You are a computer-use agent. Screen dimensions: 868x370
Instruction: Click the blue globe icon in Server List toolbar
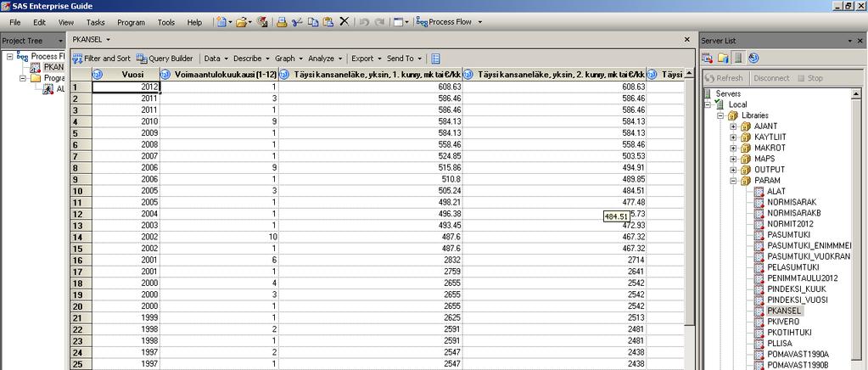click(x=753, y=59)
